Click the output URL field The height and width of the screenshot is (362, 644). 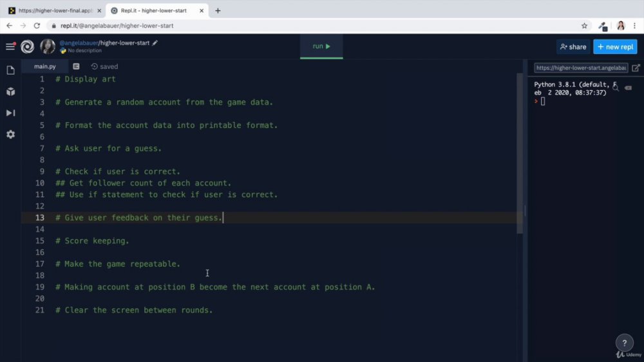581,68
